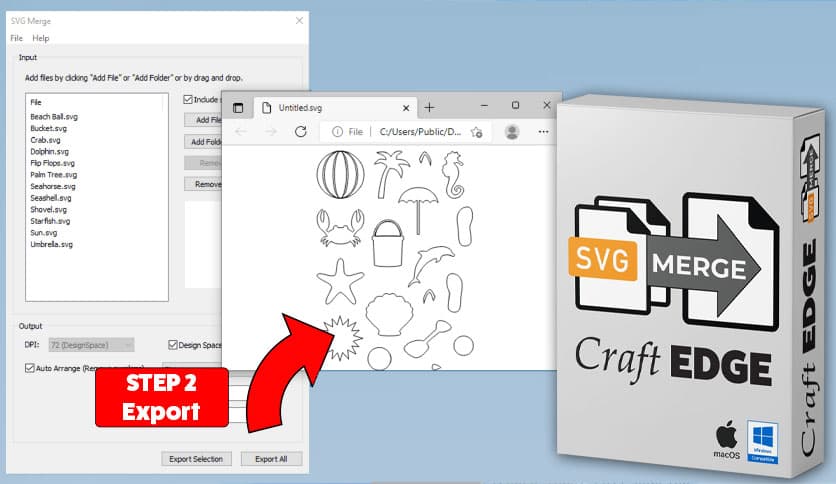The height and width of the screenshot is (484, 836).
Task: Select Seashell.svg in the file list
Action: tap(51, 198)
